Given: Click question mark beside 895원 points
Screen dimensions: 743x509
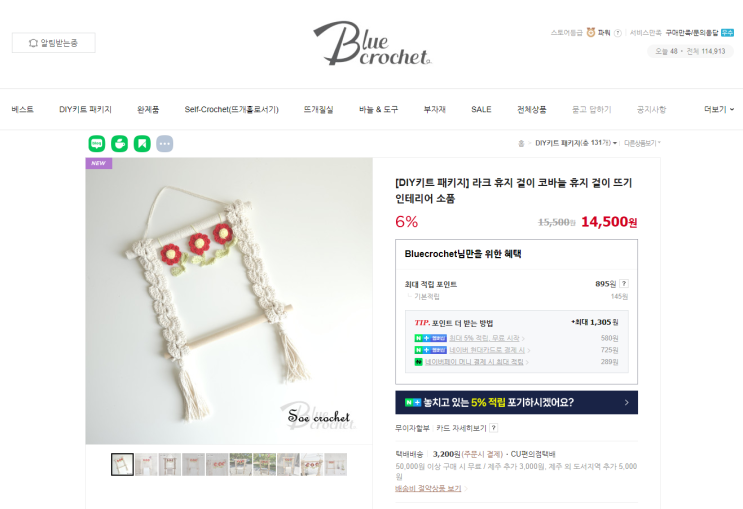Looking at the screenshot, I should tap(624, 283).
